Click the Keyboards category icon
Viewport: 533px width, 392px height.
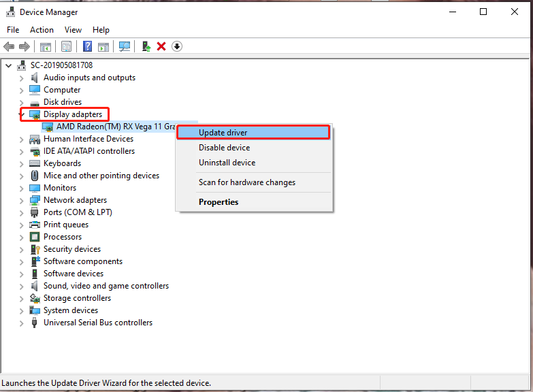click(x=35, y=163)
